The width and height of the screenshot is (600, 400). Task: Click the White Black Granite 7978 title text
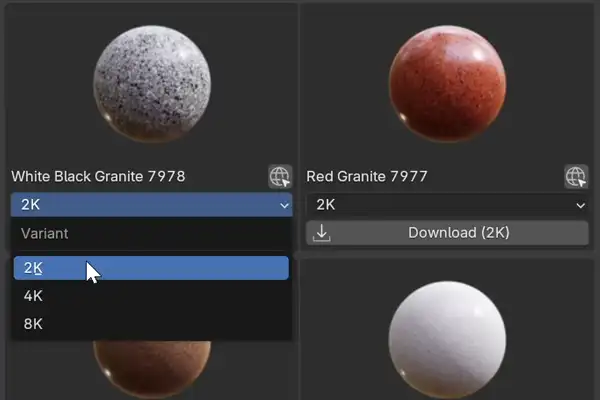coord(98,176)
